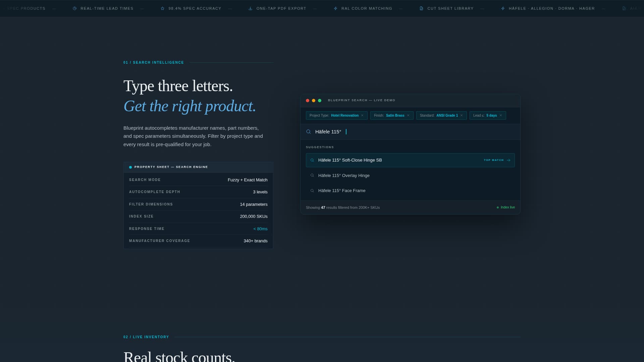Click the 'Real-Time Lead Times' ticker text
Image resolution: width=644 pixels, height=362 pixels.
point(107,8)
